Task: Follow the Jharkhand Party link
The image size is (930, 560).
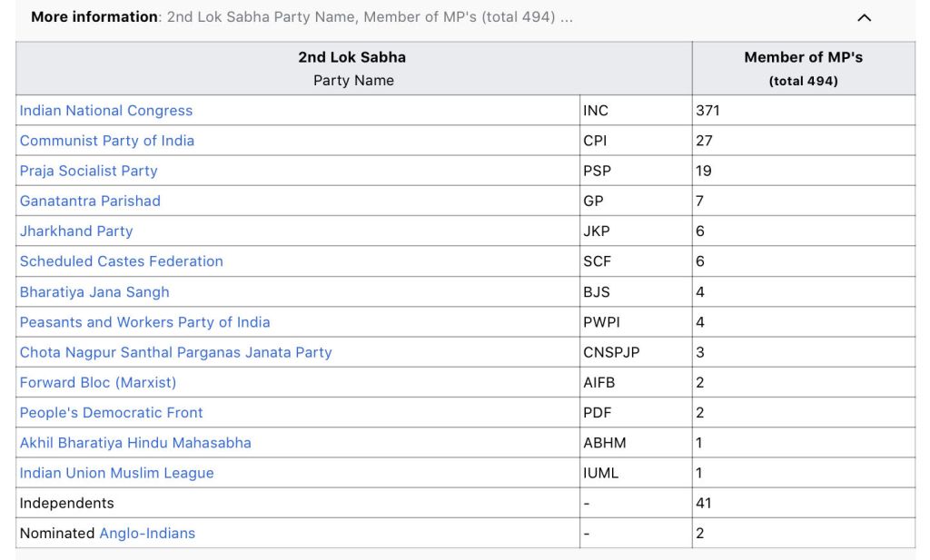Action: click(76, 231)
